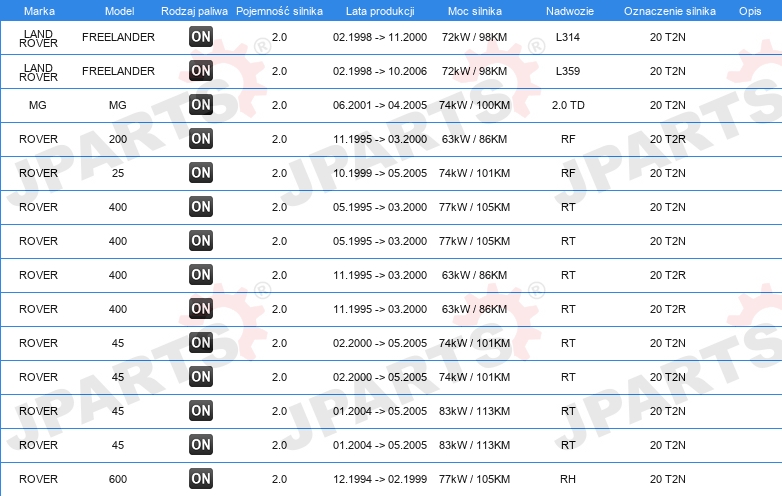The height and width of the screenshot is (496, 782).
Task: Select the L359 body code cell
Action: pos(568,71)
